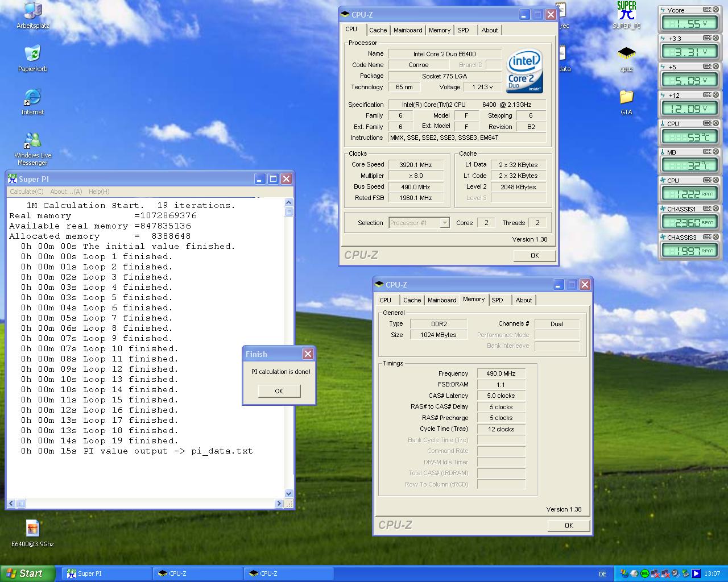The width and height of the screenshot is (728, 582).
Task: Click the DE language indicator in the taskbar
Action: (603, 574)
